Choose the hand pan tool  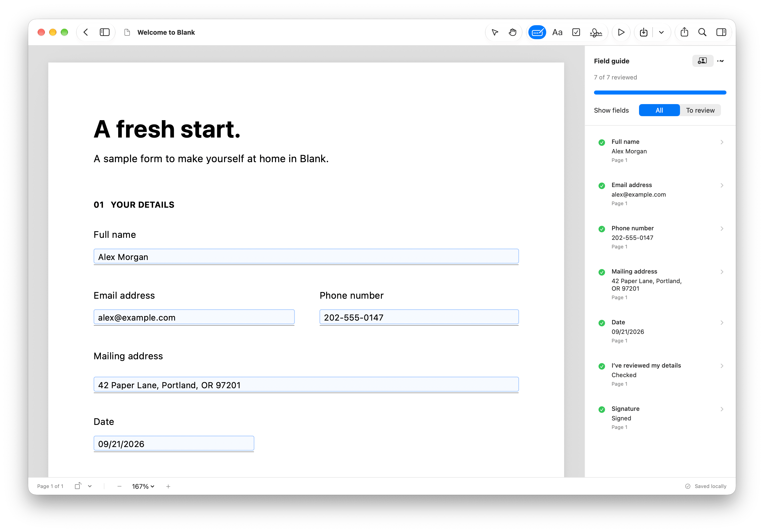pos(513,32)
